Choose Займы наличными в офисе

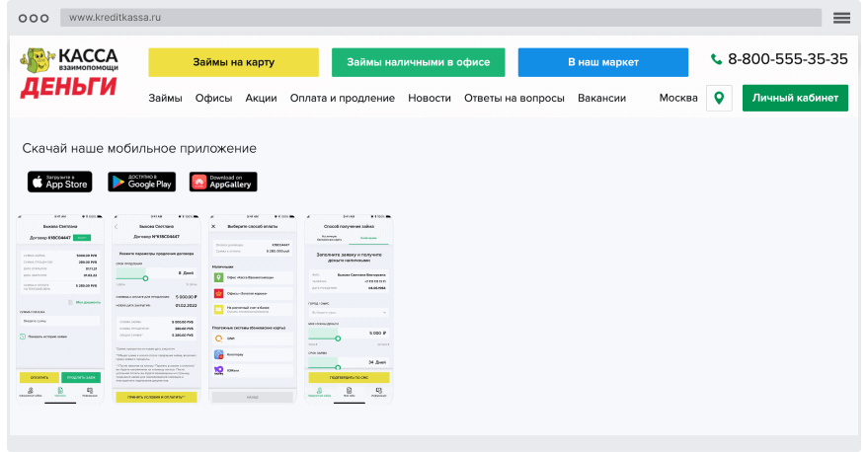tap(419, 62)
